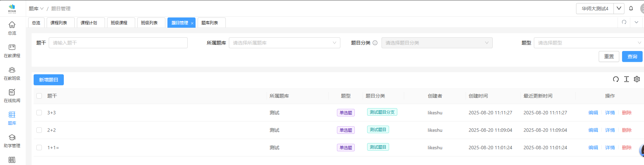
Task: Open table column settings gear icon
Action: click(637, 79)
